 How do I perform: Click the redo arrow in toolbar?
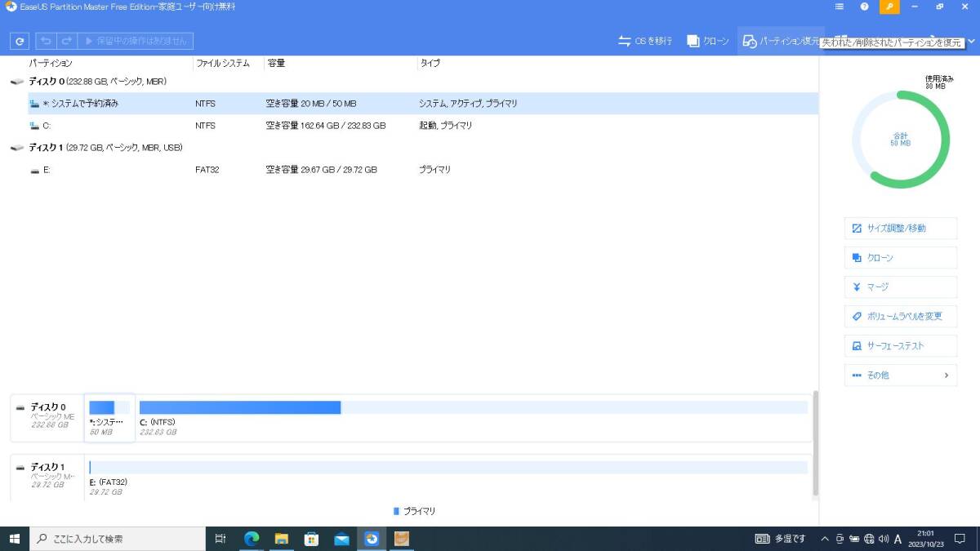67,40
